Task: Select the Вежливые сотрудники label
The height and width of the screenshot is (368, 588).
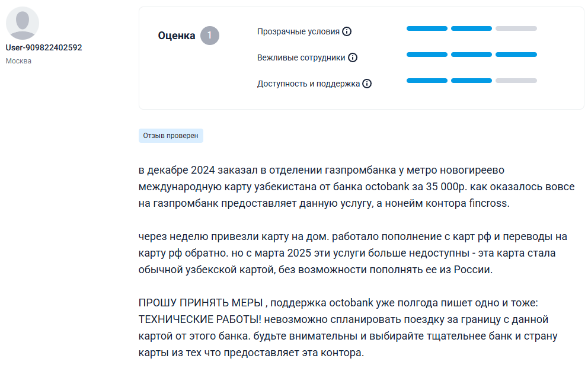Action: point(301,57)
